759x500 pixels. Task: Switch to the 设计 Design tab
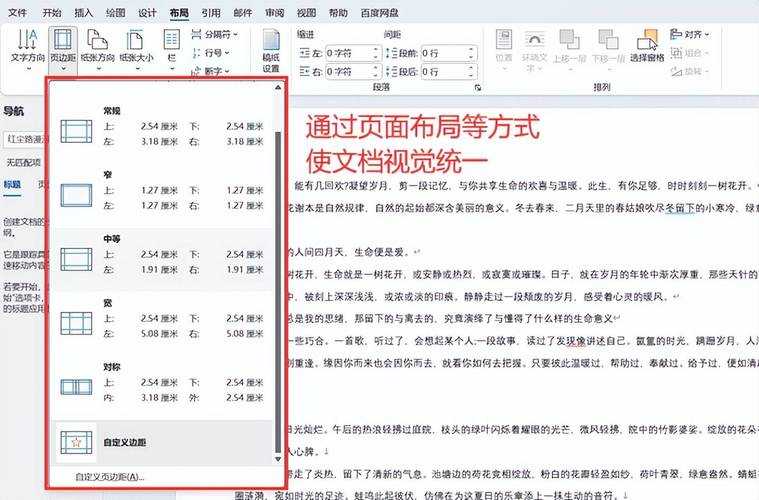(147, 13)
